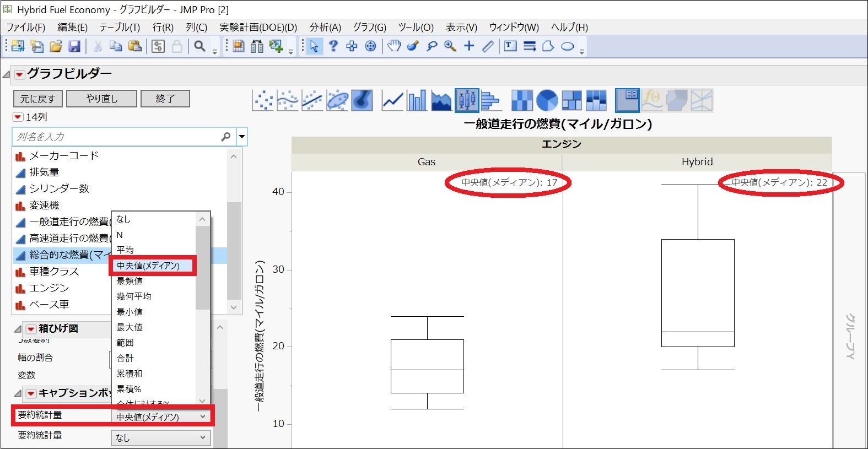This screenshot has height=449, width=868.
Task: Click the search magnifier toolbar icon
Action: point(200,46)
